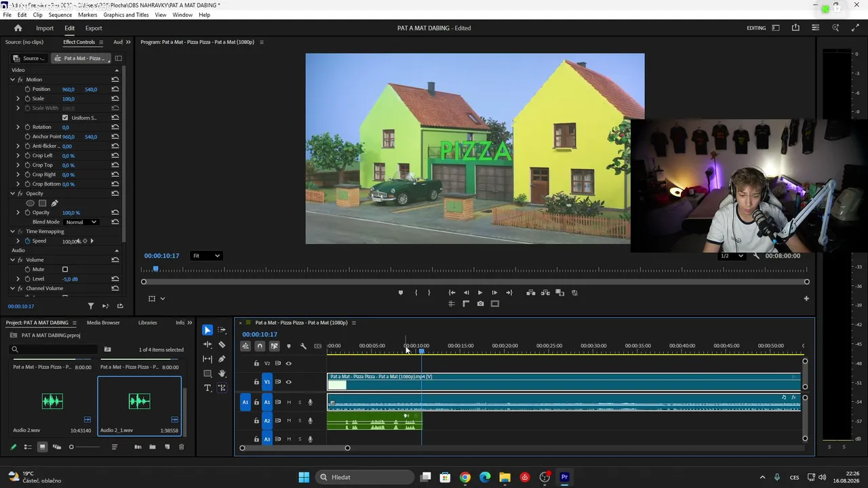This screenshot has height=488, width=868.
Task: Click the Lift button in Program monitor
Action: pos(531,293)
